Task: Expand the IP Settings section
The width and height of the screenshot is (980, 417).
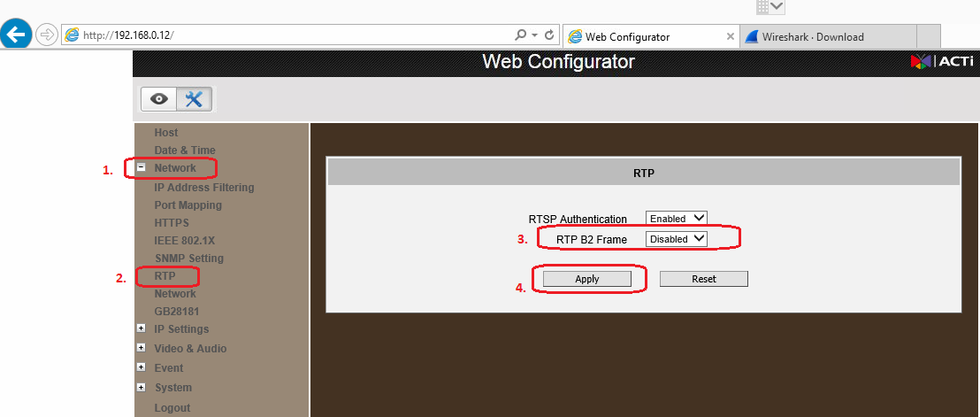Action: 141,328
